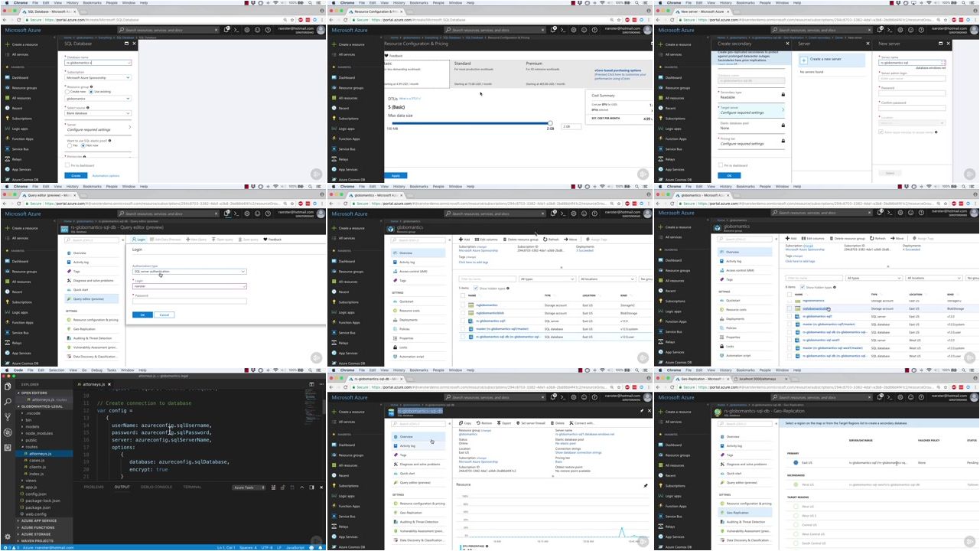This screenshot has width=980, height=551.
Task: Click Add in five-item globomantics resource group toolbar
Action: (x=464, y=240)
